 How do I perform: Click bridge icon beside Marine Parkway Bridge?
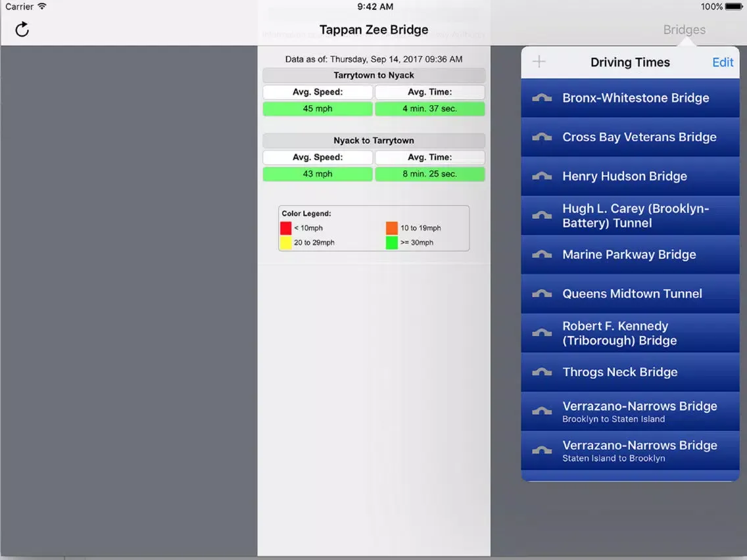coord(542,255)
